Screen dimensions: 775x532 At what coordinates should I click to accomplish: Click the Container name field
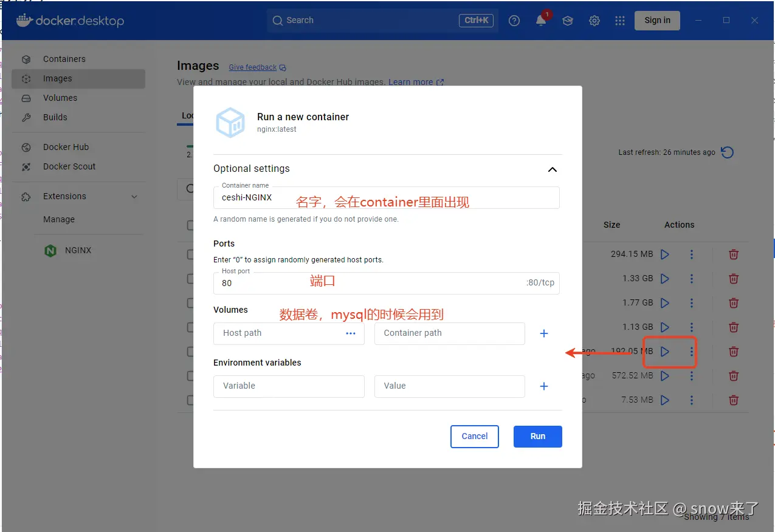pos(387,197)
